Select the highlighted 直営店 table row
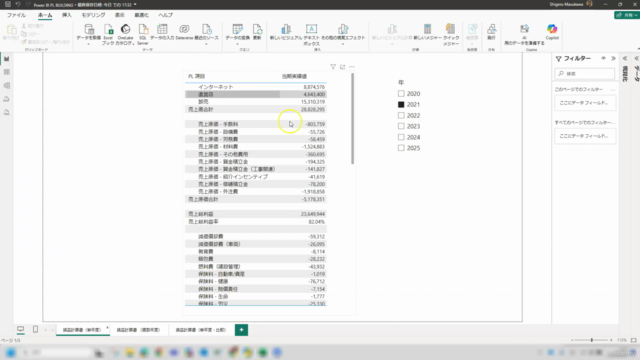 pyautogui.click(x=256, y=94)
